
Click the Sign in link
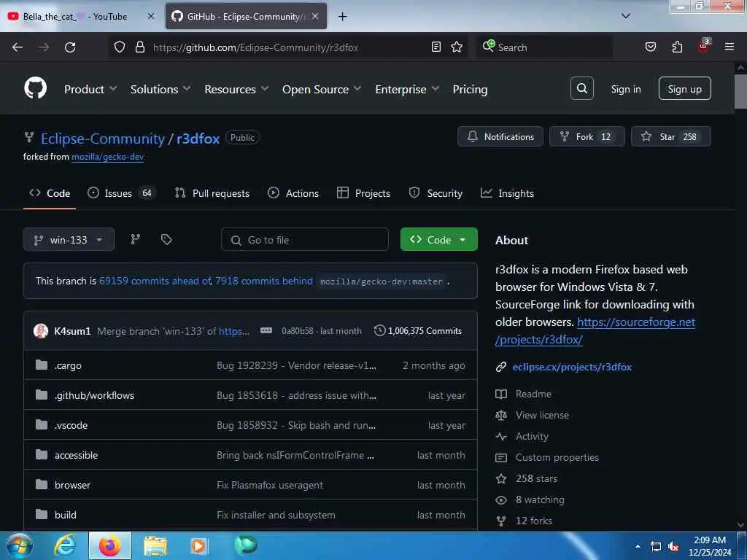(x=625, y=89)
